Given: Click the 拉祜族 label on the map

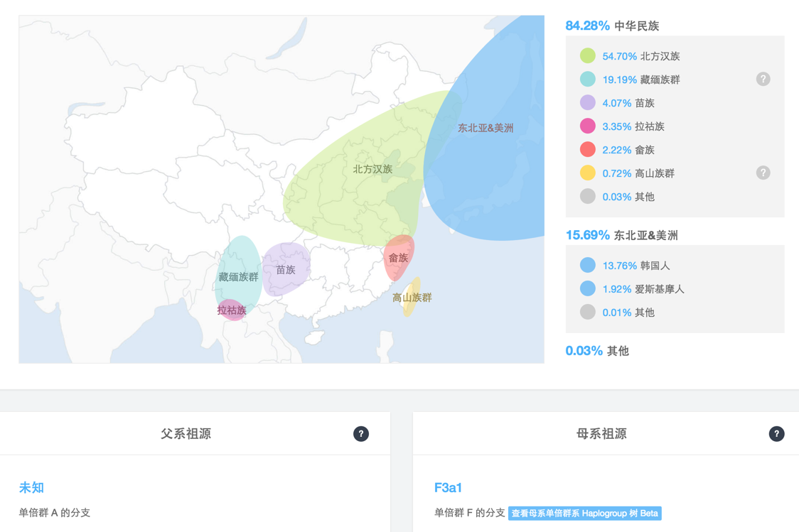Looking at the screenshot, I should coord(230,310).
